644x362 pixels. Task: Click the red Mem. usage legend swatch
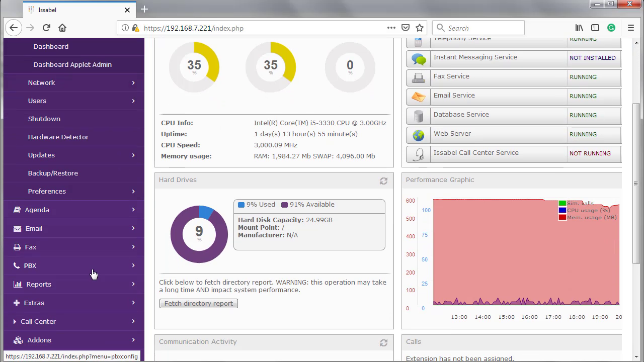tap(562, 217)
